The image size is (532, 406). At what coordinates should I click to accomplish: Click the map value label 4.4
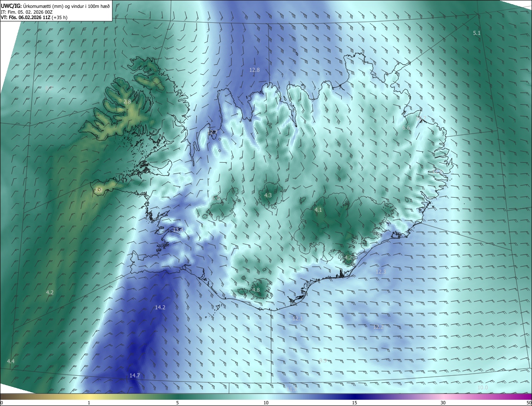click(x=11, y=362)
